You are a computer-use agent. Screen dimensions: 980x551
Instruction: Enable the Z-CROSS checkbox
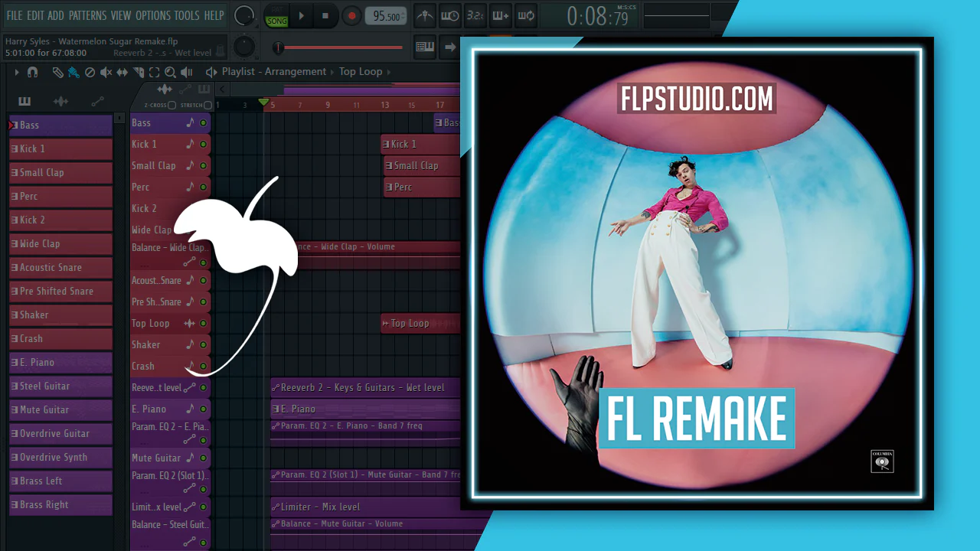tap(172, 105)
